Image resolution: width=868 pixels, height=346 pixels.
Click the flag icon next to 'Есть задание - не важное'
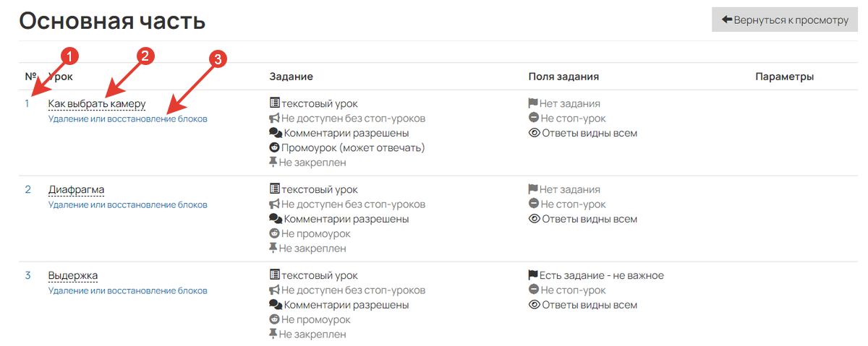534,276
